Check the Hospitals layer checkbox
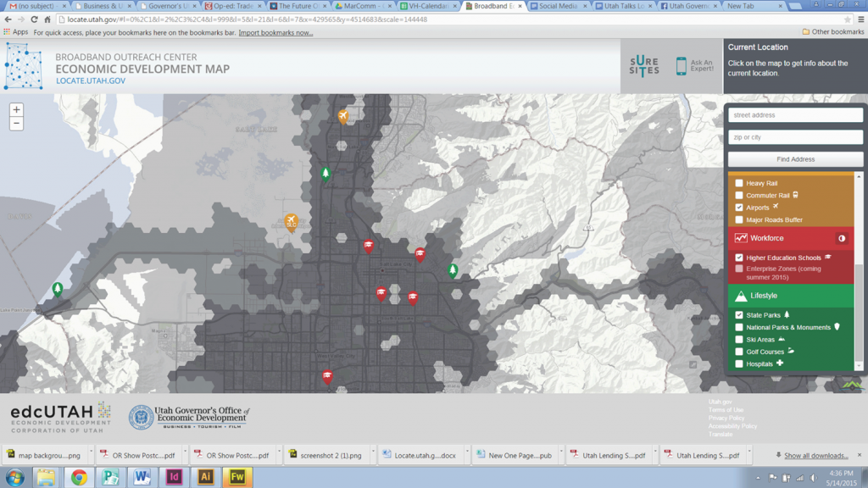 click(x=738, y=363)
